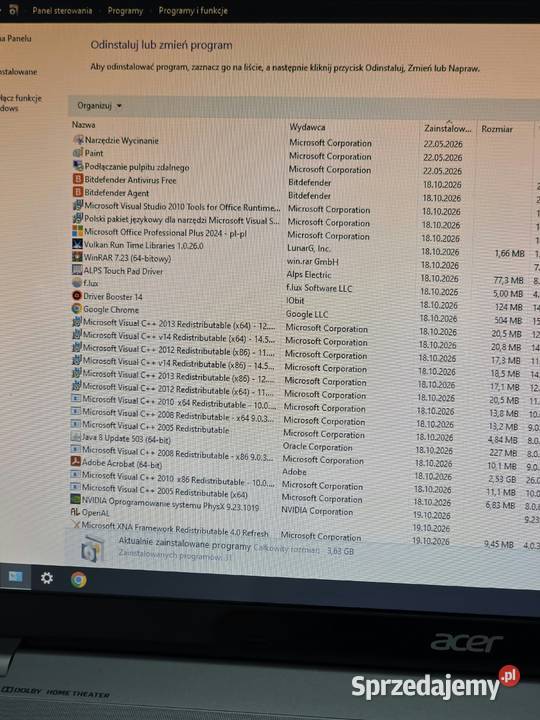Image resolution: width=540 pixels, height=720 pixels.
Task: Click the NVIDIA Corporation publisher cell
Action: point(317,511)
